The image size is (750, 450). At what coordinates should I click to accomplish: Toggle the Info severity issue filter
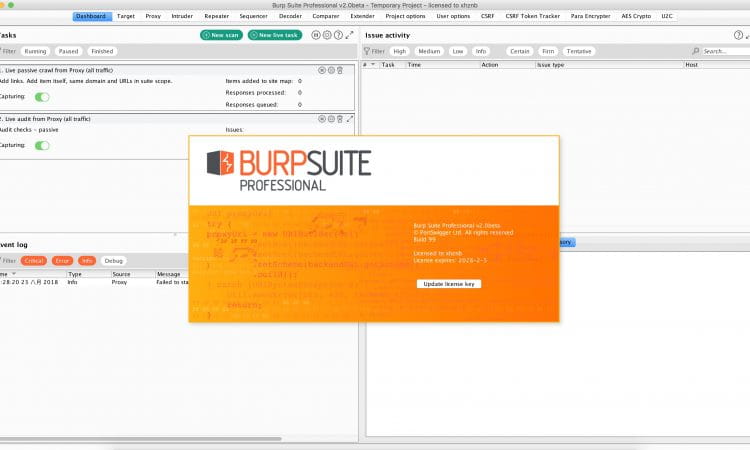pyautogui.click(x=481, y=51)
